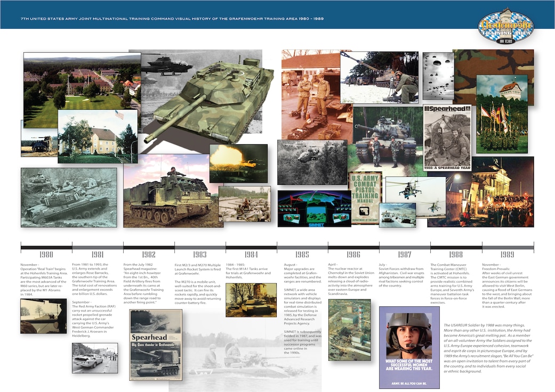Jump to the 1984 timeline year
The height and width of the screenshot is (392, 555).
251,255
